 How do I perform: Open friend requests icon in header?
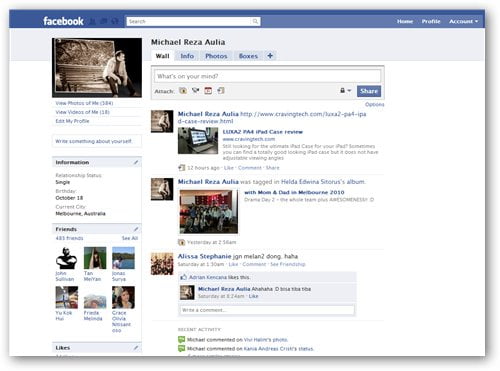click(x=93, y=21)
